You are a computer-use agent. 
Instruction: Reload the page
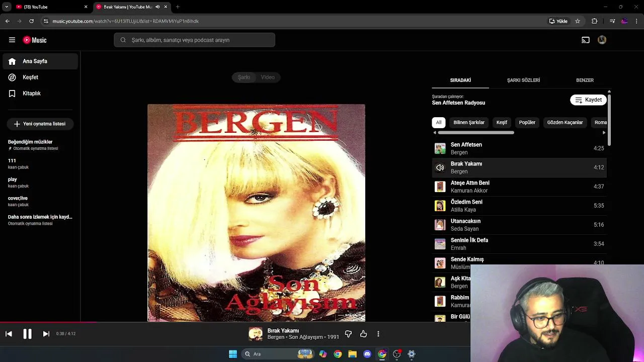[x=32, y=21]
